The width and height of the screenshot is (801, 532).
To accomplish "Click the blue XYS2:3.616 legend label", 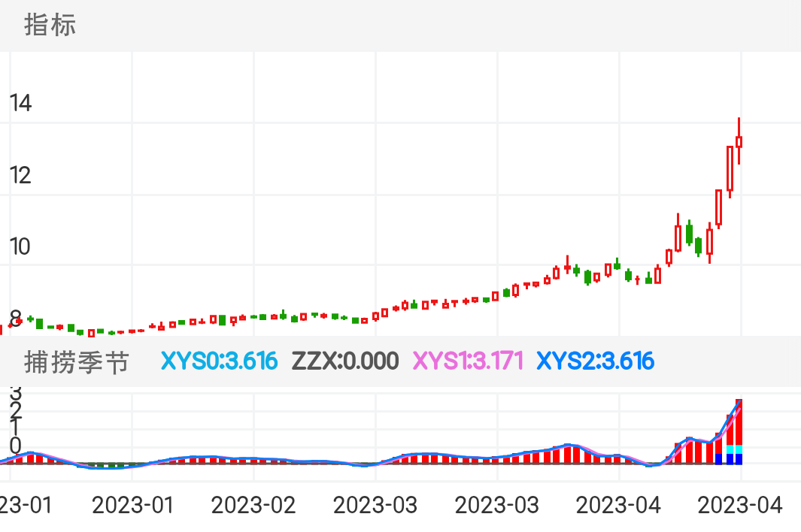I will (x=595, y=361).
